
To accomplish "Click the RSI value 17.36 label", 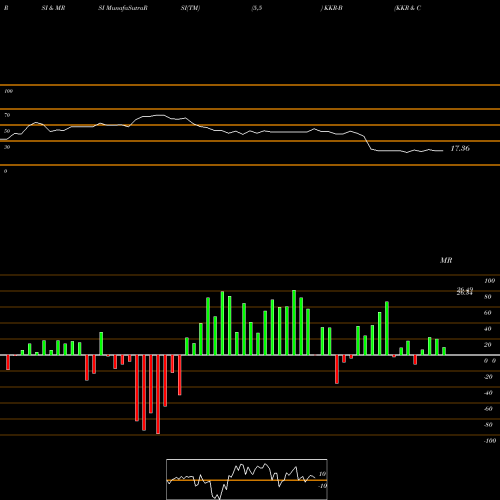I will click(460, 148).
